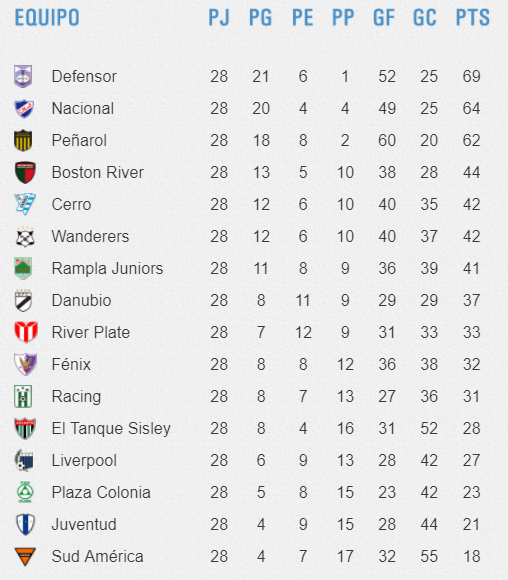The width and height of the screenshot is (508, 580).
Task: Open the Racing team name
Action: [x=76, y=397]
